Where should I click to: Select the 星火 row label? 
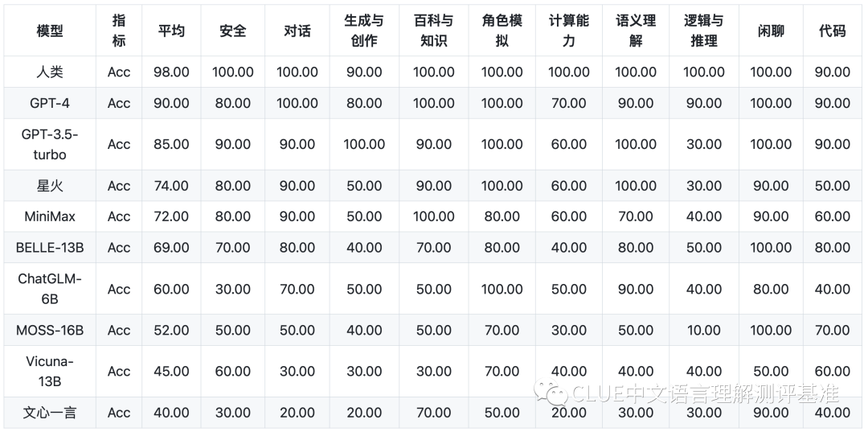tap(50, 186)
